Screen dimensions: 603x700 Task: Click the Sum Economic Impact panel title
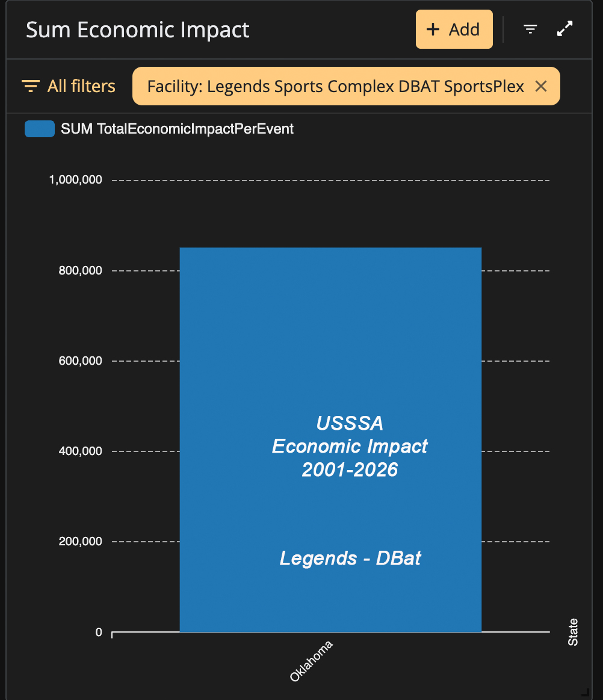[x=137, y=30]
